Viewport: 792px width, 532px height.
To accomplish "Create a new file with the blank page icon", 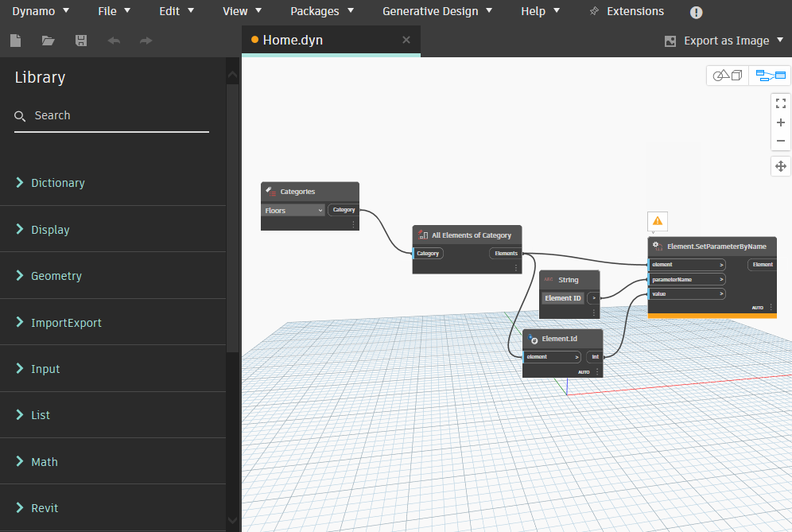I will point(16,41).
